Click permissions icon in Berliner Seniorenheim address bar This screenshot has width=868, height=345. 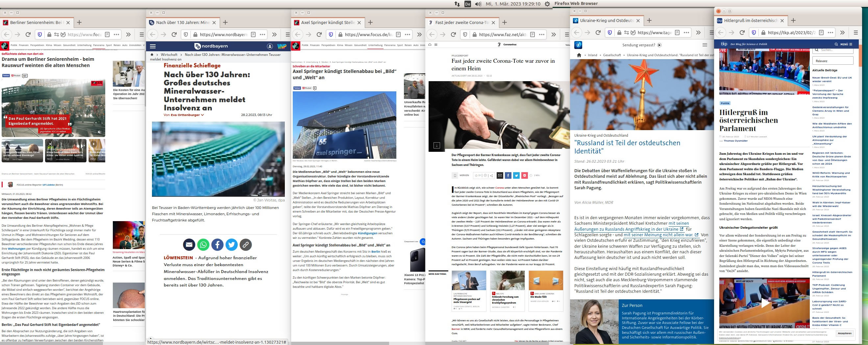56,34
